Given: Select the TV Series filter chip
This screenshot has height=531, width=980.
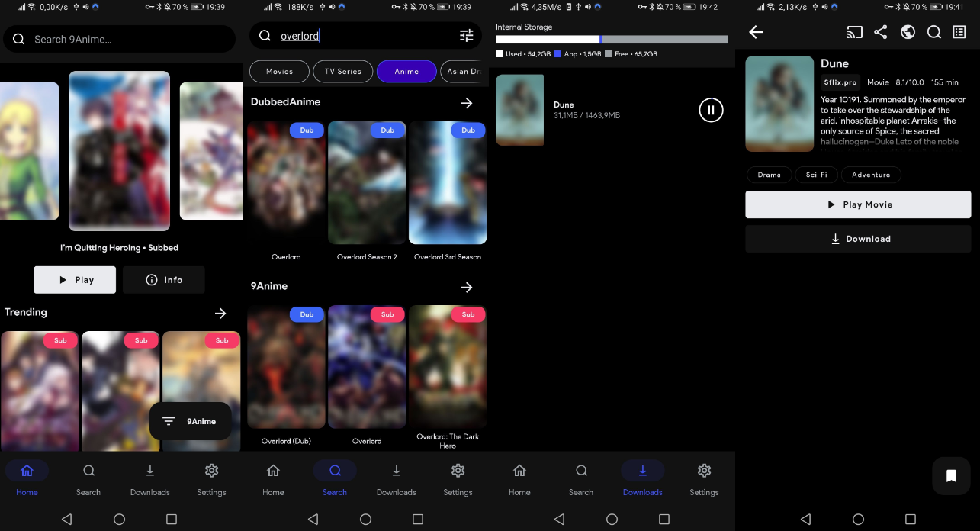Looking at the screenshot, I should click(x=343, y=72).
